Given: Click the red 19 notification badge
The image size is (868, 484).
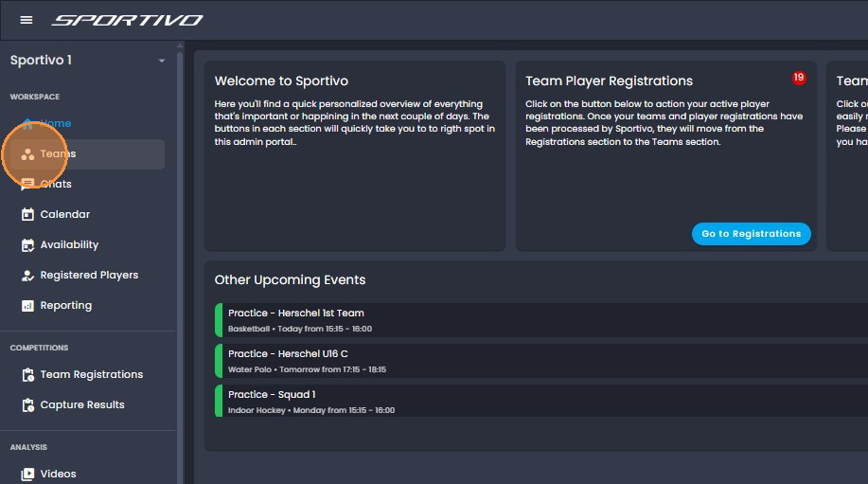Looking at the screenshot, I should (798, 78).
